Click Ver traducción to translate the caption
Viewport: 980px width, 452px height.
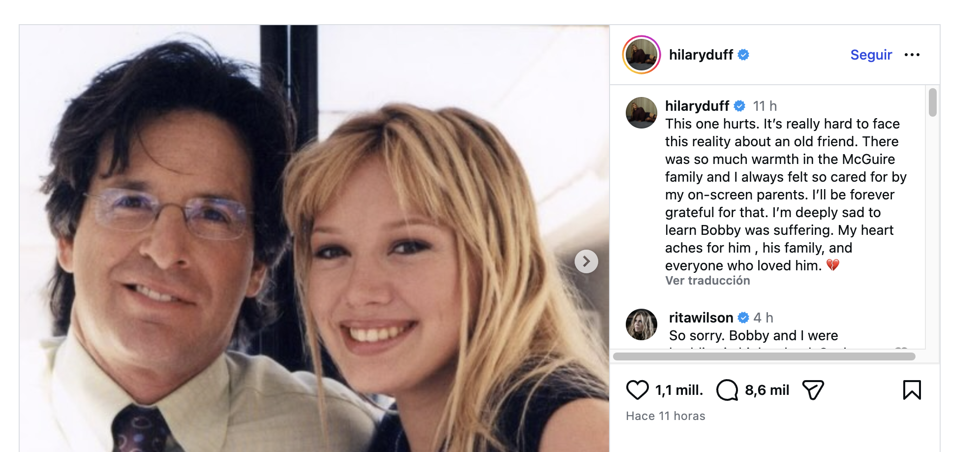[x=707, y=281]
